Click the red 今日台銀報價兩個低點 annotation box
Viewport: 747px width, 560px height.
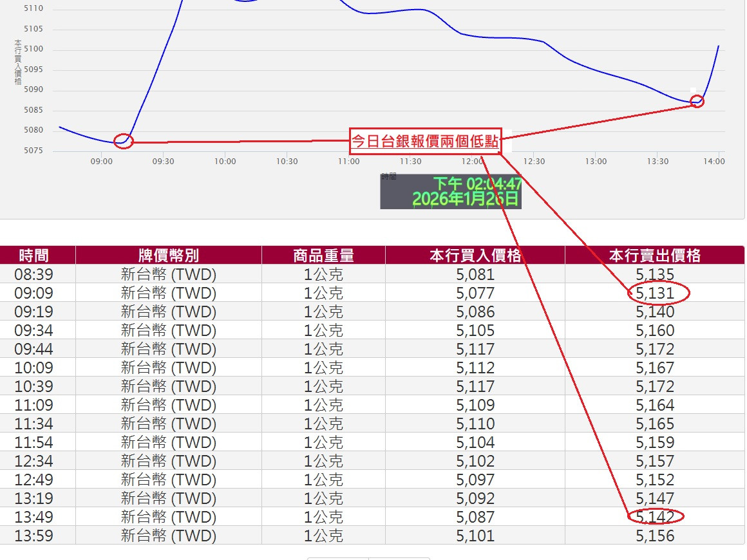coord(425,141)
